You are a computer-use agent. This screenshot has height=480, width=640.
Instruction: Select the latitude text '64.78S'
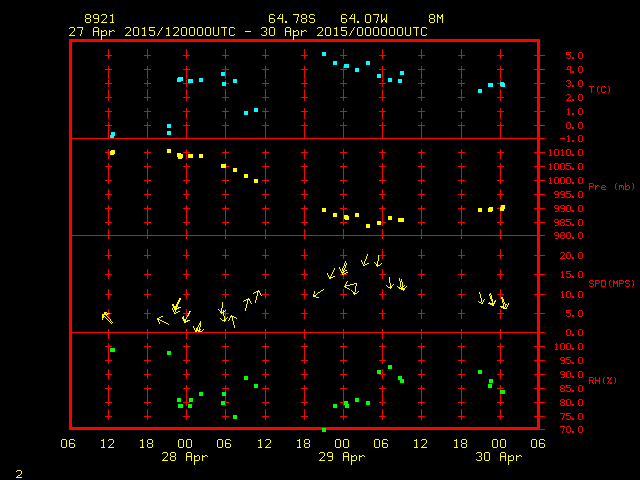click(292, 19)
